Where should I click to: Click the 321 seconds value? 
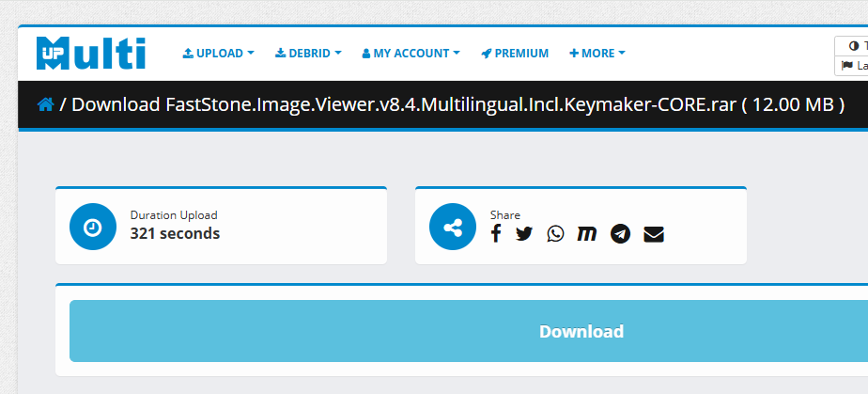pyautogui.click(x=175, y=234)
